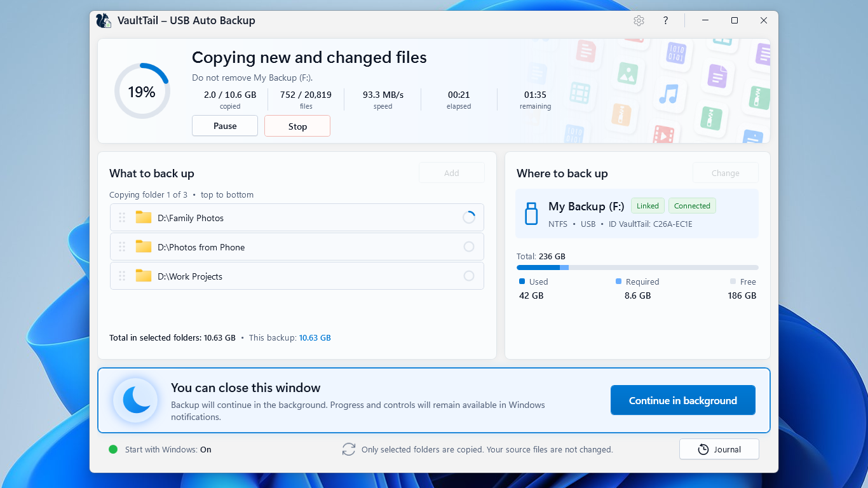Click the crescent moon icon
868x488 pixels.
(135, 400)
